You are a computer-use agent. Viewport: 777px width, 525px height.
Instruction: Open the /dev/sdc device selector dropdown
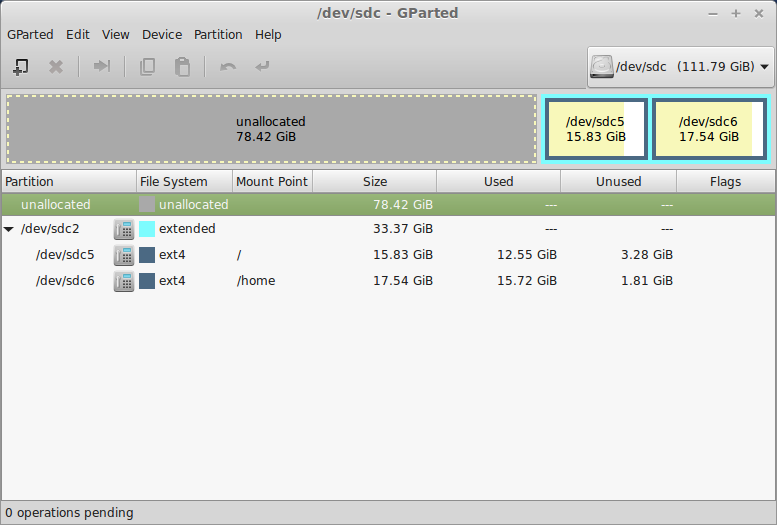(x=680, y=67)
